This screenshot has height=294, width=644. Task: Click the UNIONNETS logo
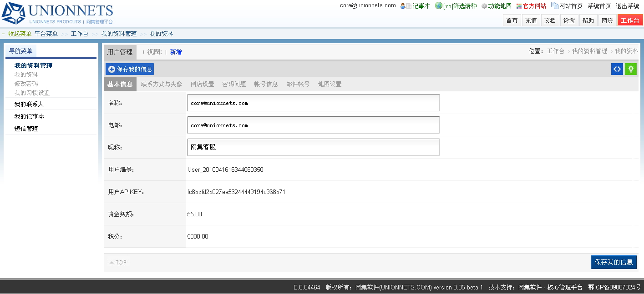[57, 14]
